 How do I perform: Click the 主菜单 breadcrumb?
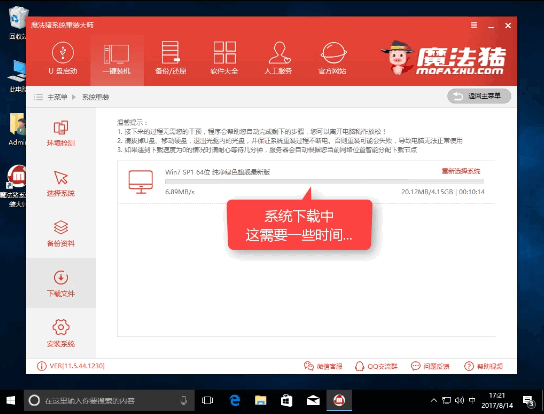click(57, 97)
